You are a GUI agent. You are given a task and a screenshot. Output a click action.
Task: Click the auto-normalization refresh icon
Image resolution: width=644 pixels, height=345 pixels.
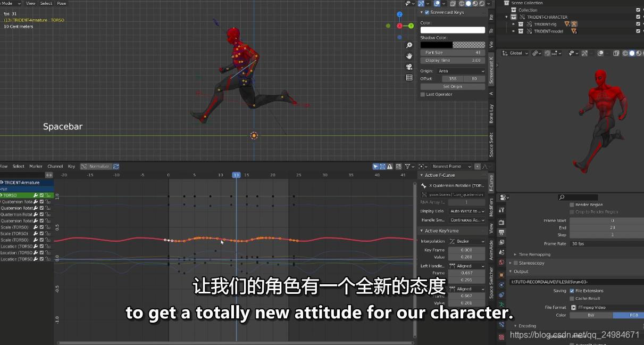click(x=116, y=166)
